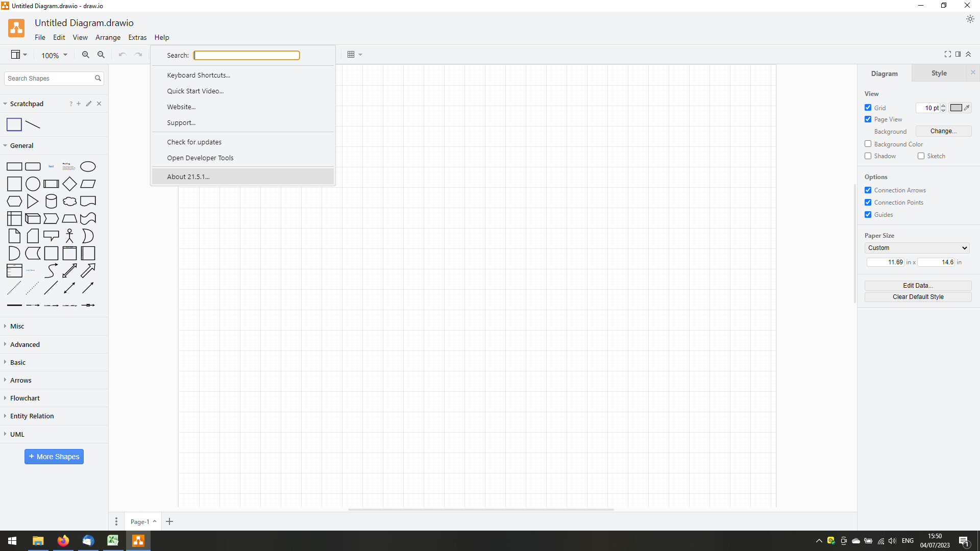The image size is (980, 551).
Task: Select the actor shape in General palette
Action: point(69,236)
